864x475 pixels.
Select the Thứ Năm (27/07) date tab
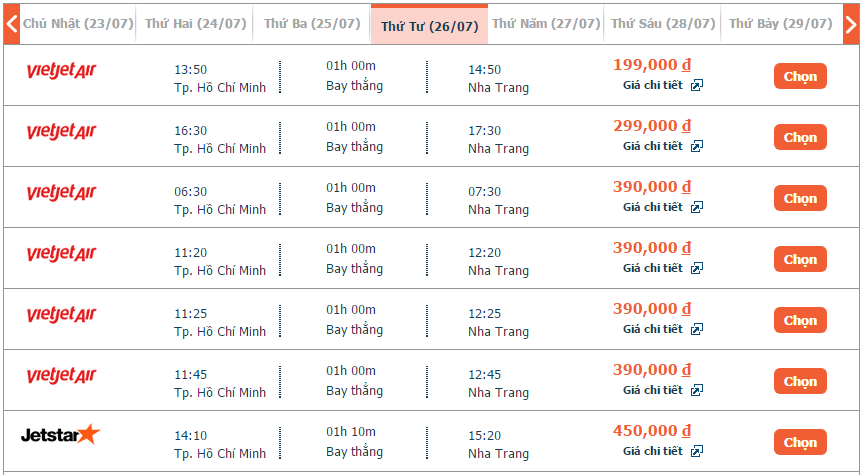[546, 24]
